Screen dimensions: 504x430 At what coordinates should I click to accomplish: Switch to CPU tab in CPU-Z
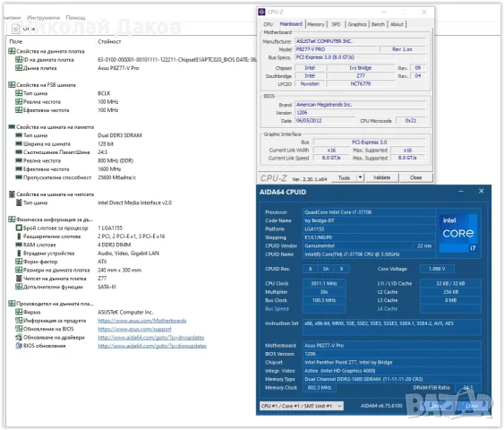[268, 24]
